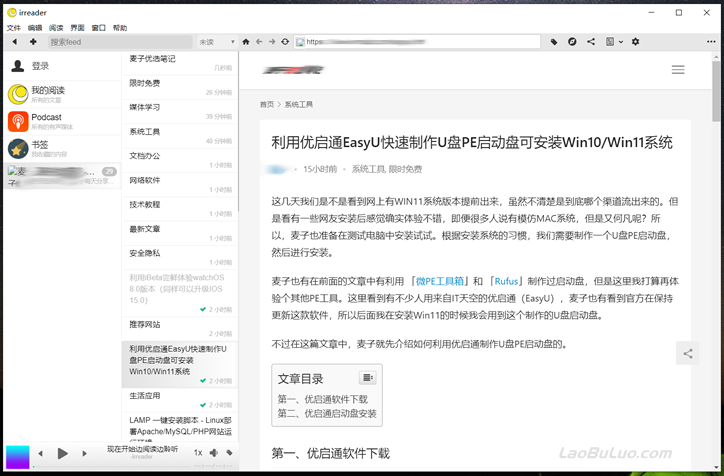Click the https address bar
Viewport: 724px width, 476px height.
pos(417,42)
